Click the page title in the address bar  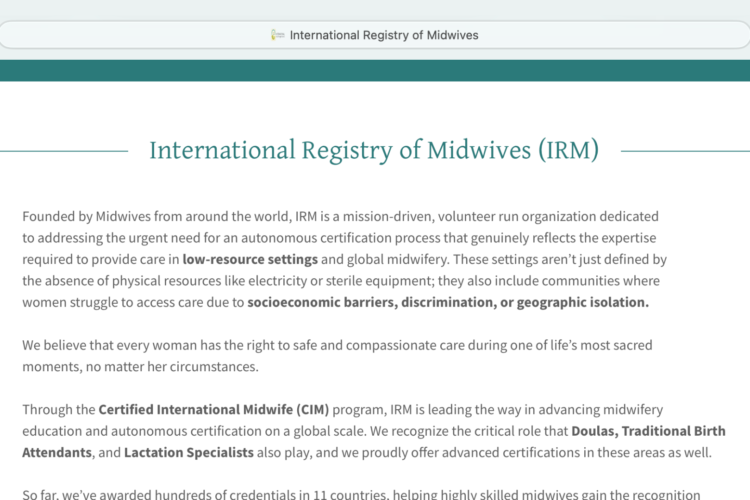click(x=384, y=35)
